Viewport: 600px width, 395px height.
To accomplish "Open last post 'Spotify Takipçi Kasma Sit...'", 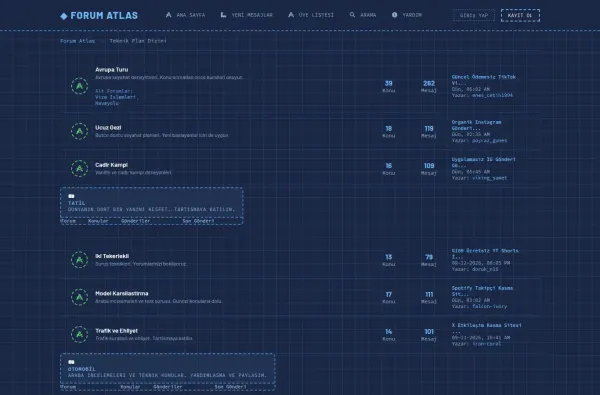I will [483, 291].
